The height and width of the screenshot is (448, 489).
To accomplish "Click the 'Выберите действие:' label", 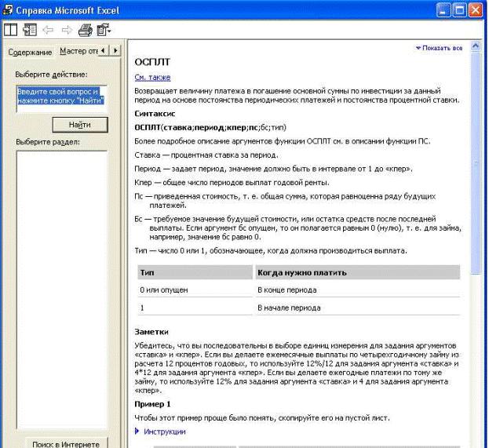I will tap(52, 75).
